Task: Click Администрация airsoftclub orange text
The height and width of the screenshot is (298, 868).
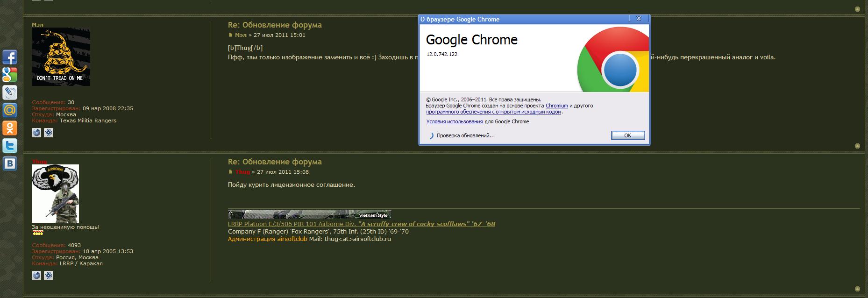Action: (x=267, y=239)
